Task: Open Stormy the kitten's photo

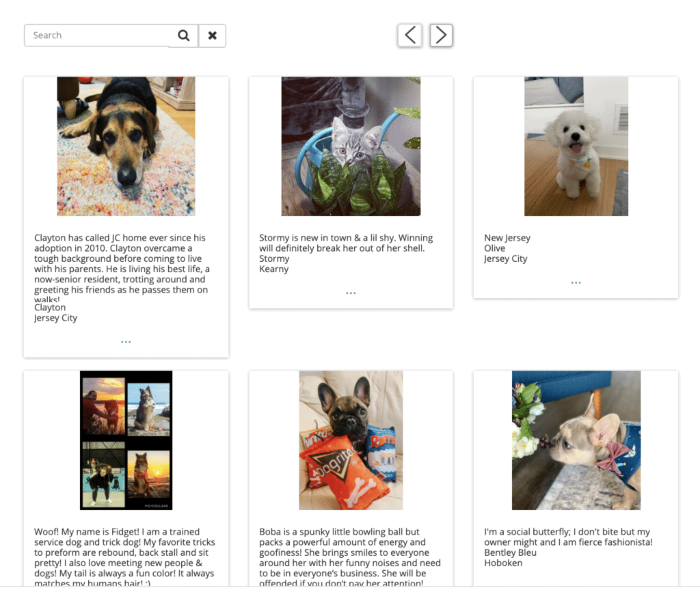Action: pos(351,146)
